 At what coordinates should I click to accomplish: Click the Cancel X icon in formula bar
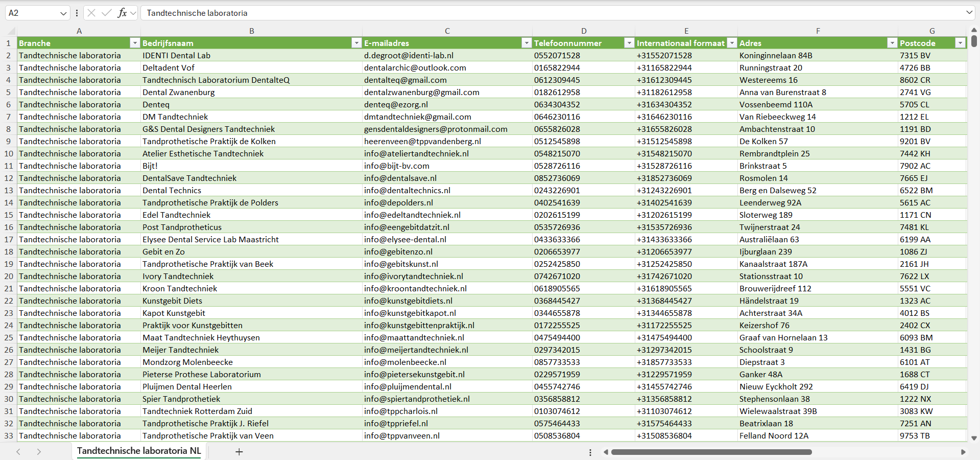tap(91, 13)
